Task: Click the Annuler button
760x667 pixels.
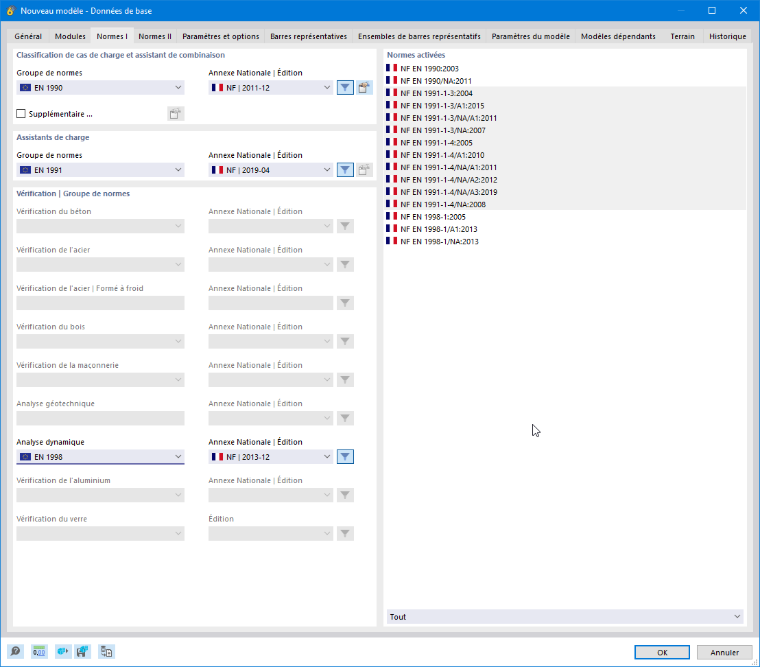Action: coord(725,652)
